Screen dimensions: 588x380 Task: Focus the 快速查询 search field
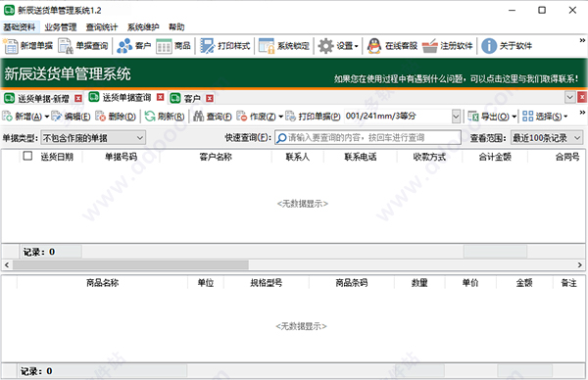point(367,138)
